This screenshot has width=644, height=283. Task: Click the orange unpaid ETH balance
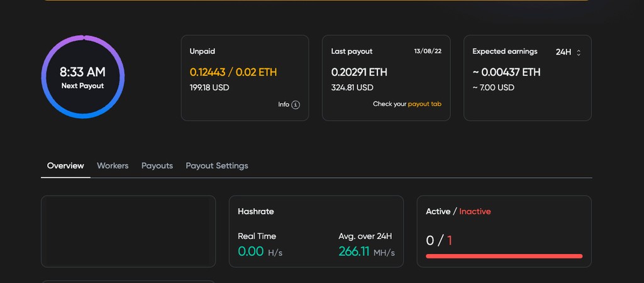coord(233,72)
